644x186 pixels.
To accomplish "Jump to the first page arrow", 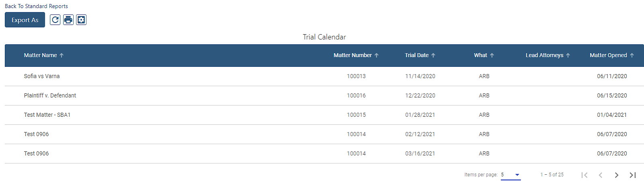I will pos(584,175).
